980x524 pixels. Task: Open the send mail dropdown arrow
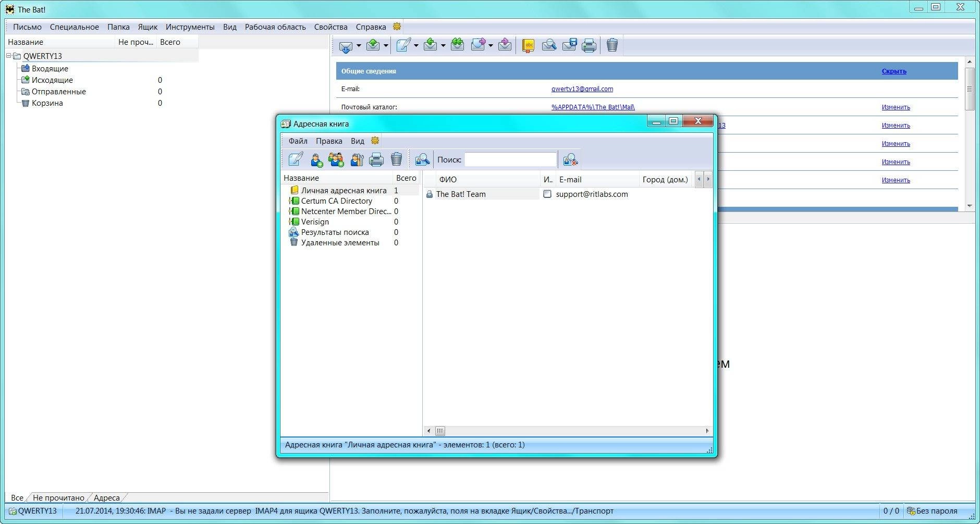[x=386, y=46]
